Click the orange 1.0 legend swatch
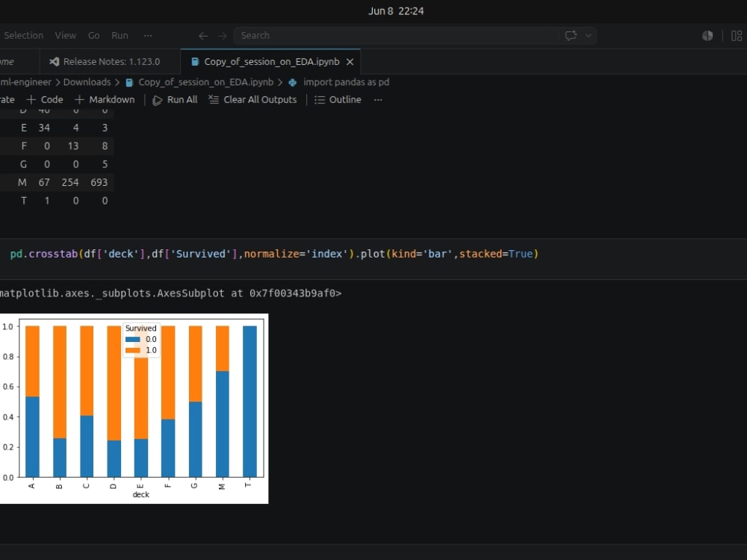 (x=133, y=350)
